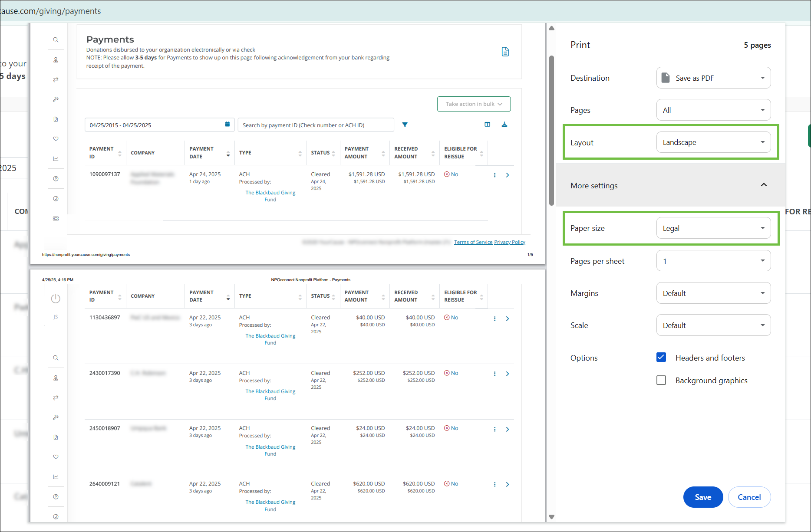The height and width of the screenshot is (532, 811).
Task: Click arrow chevron for payment 1130436897 row
Action: tap(508, 319)
